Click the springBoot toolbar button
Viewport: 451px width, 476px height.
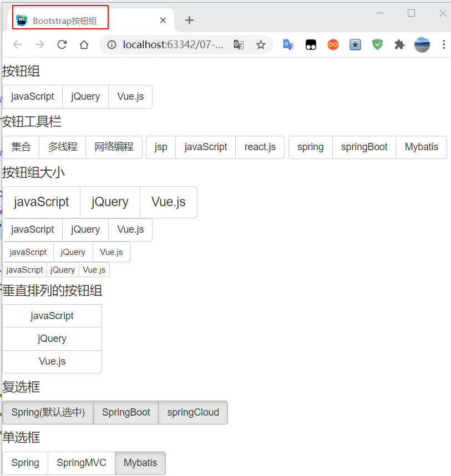point(364,147)
